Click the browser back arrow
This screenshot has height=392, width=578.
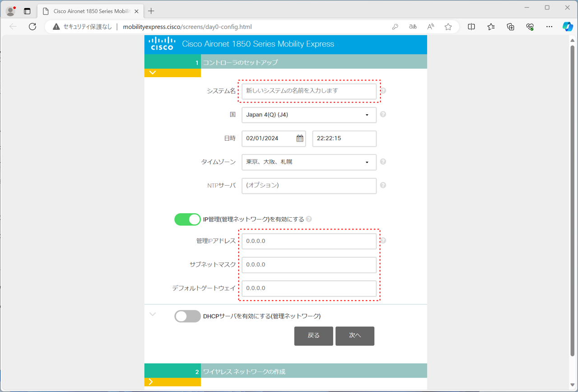pyautogui.click(x=13, y=27)
